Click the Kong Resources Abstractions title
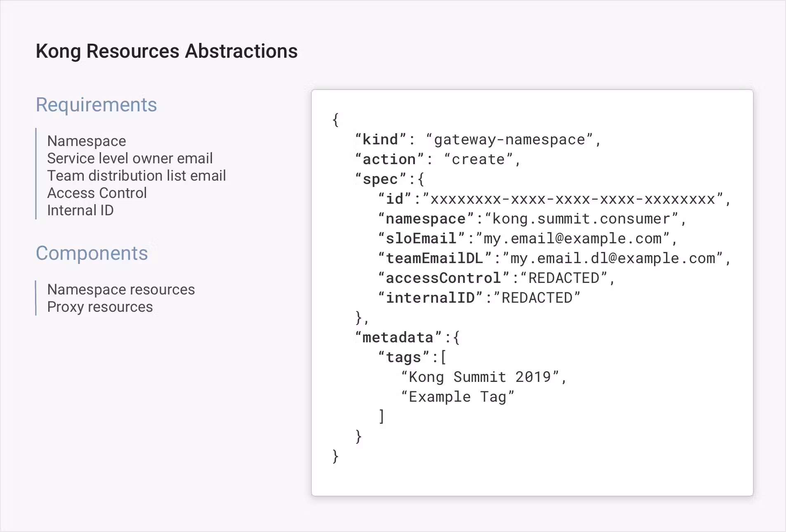The width and height of the screenshot is (786, 532). (x=167, y=51)
